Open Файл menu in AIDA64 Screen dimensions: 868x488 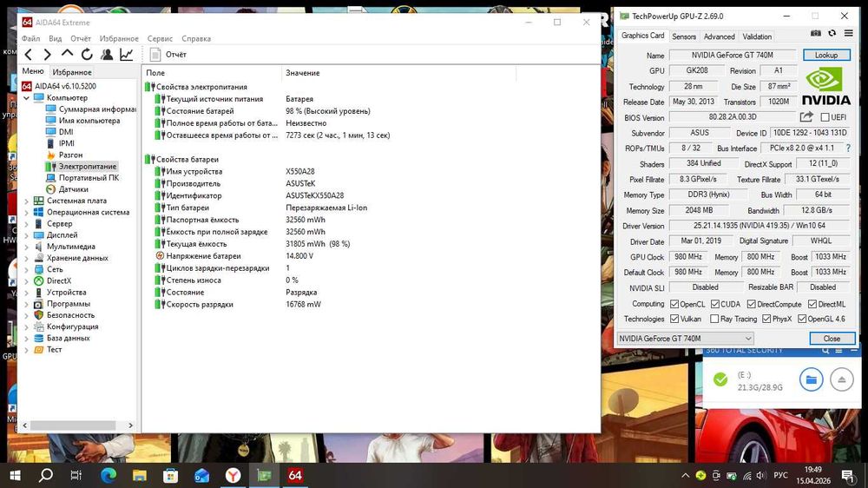pyautogui.click(x=30, y=39)
